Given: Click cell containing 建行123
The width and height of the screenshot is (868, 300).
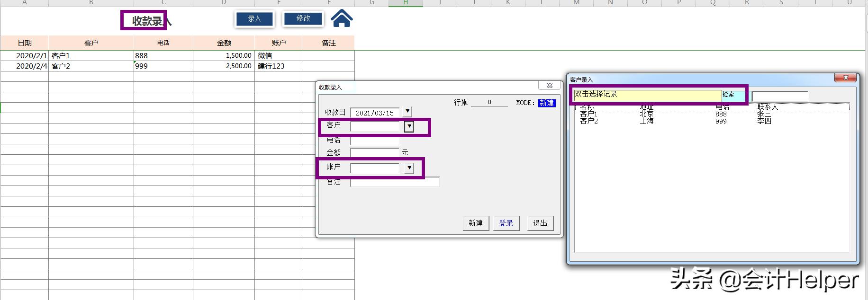Looking at the screenshot, I should [x=278, y=66].
